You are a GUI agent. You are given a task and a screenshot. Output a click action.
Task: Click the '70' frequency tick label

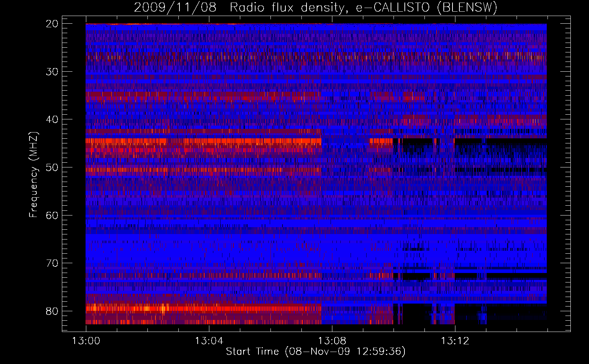click(52, 263)
